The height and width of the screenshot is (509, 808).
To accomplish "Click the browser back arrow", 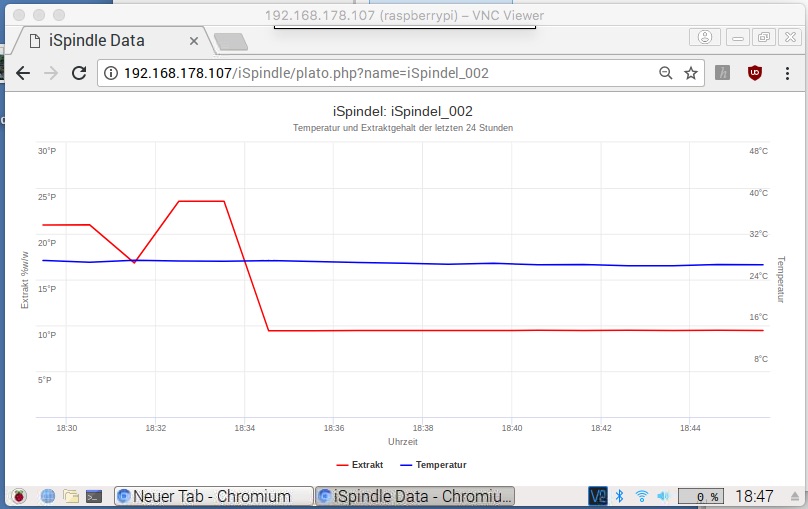I will point(22,73).
